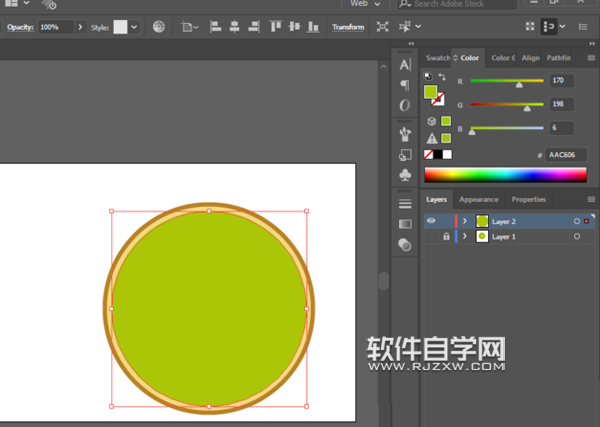Click the Transform button
This screenshot has height=427, width=600.
(x=348, y=27)
